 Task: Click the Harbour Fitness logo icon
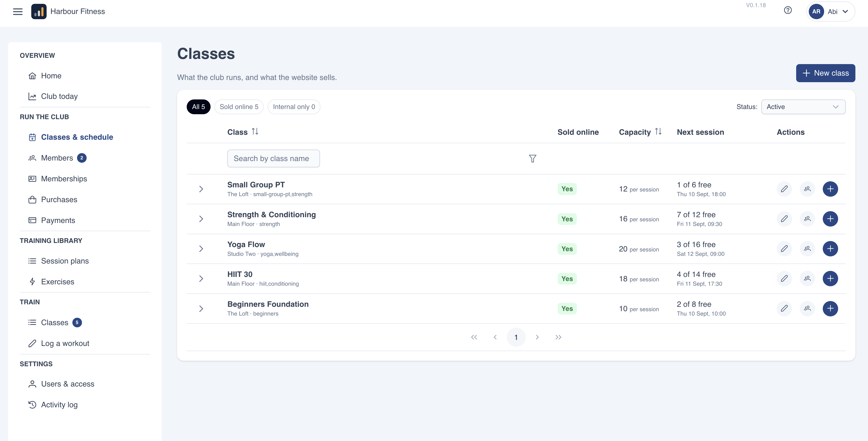pos(39,12)
